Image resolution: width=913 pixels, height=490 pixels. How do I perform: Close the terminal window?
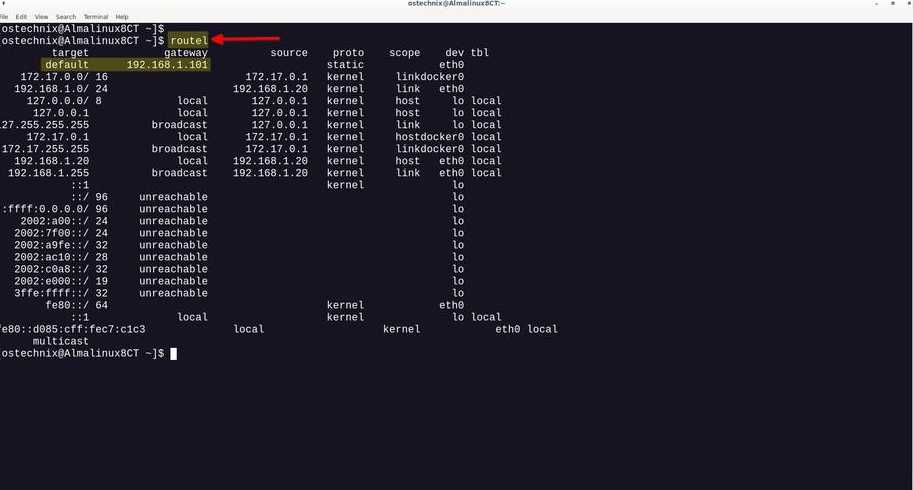pos(908,3)
